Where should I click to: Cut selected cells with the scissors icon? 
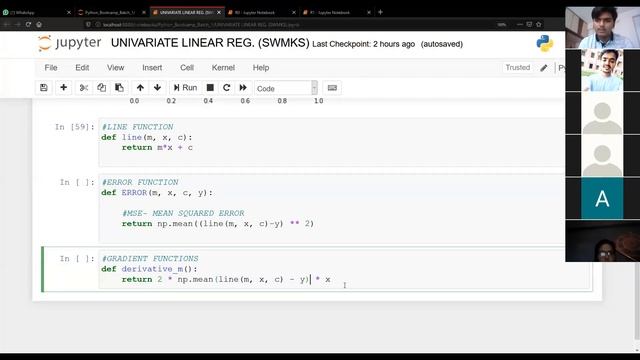pyautogui.click(x=84, y=88)
